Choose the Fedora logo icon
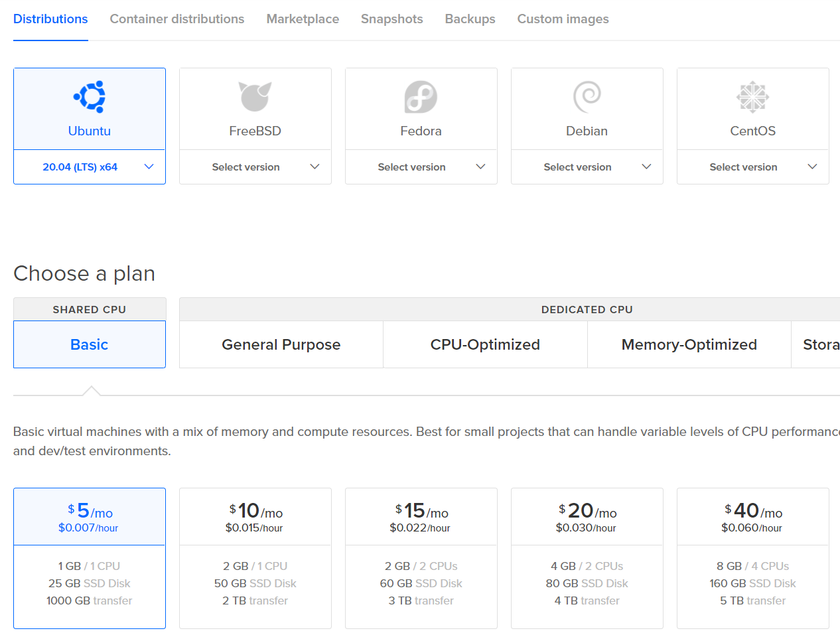This screenshot has height=639, width=840. click(421, 97)
